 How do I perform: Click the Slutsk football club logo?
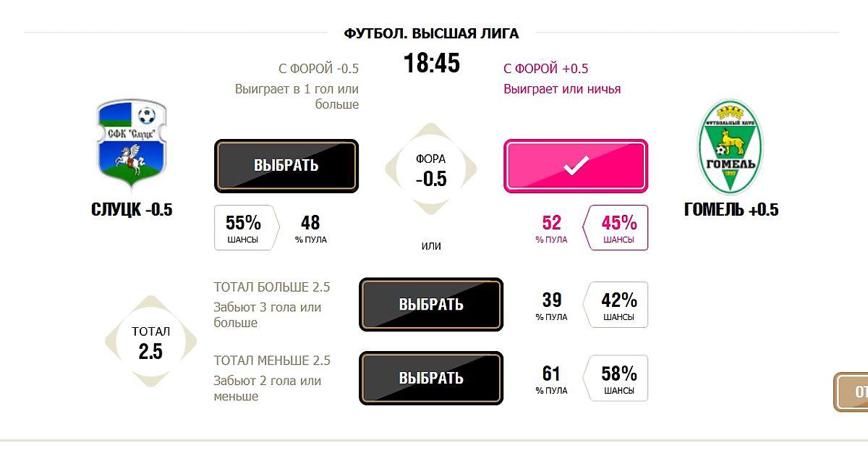pos(132,144)
